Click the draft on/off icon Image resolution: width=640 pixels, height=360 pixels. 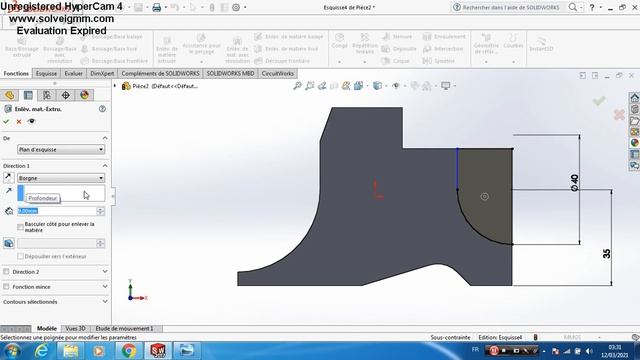tap(9, 243)
